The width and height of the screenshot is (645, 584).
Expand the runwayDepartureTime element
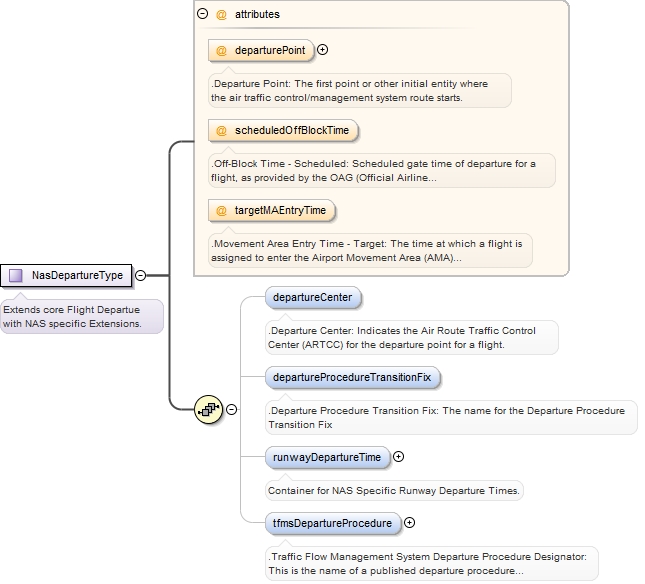(398, 457)
